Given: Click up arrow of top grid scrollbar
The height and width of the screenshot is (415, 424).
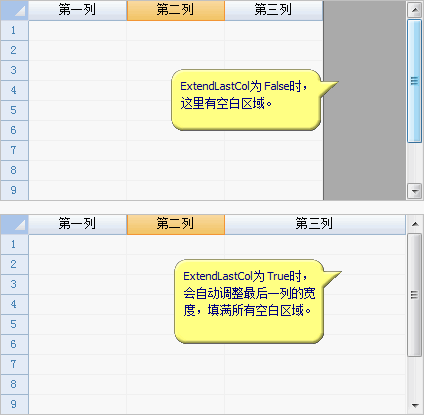Looking at the screenshot, I should pyautogui.click(x=415, y=10).
